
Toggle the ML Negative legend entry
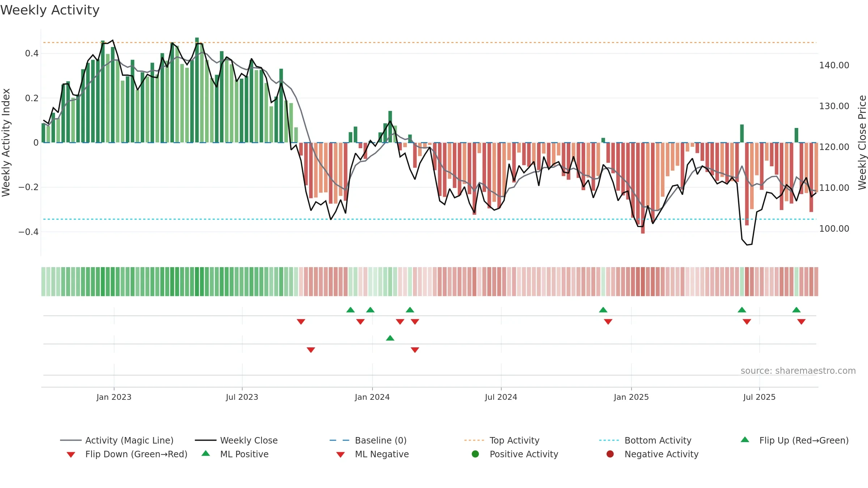[x=373, y=454]
